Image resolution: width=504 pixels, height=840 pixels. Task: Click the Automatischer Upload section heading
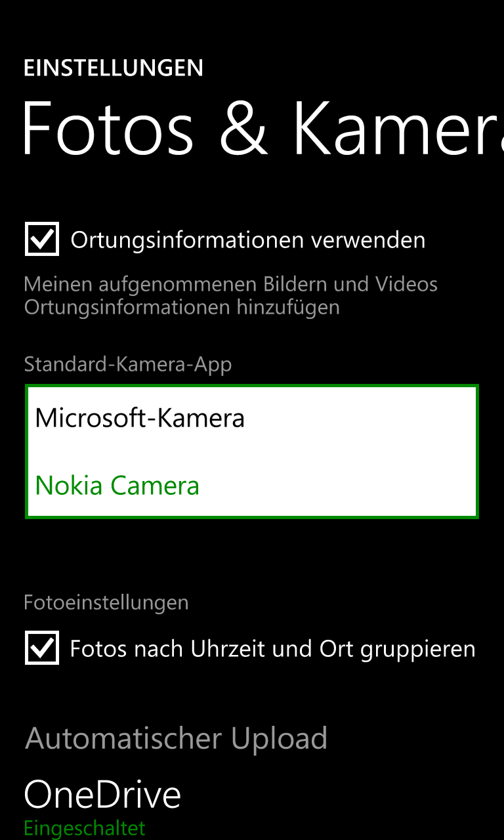pyautogui.click(x=176, y=738)
